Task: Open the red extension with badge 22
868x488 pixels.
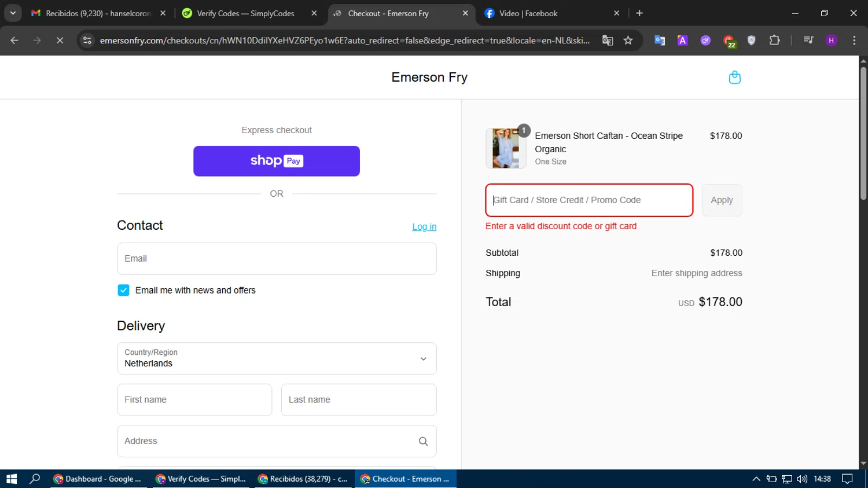Action: 729,41
